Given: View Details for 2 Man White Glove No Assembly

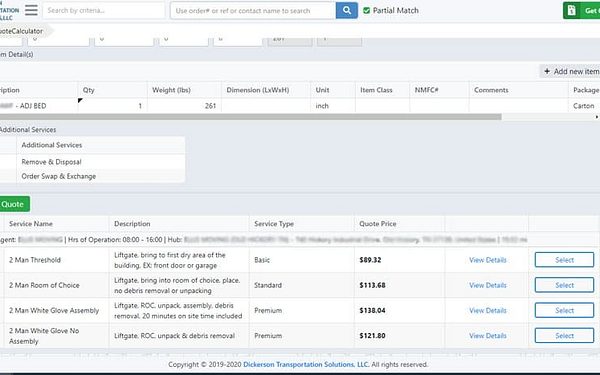Looking at the screenshot, I should (x=488, y=336).
